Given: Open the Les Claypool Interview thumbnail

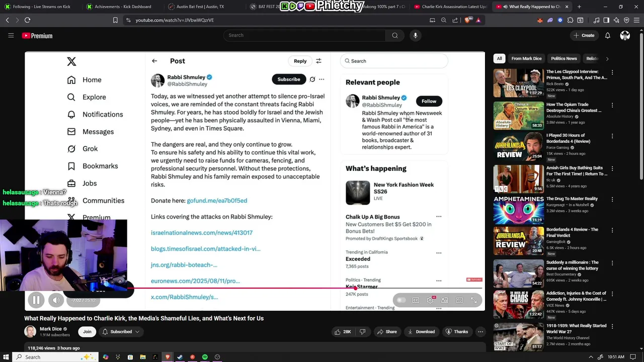Looking at the screenshot, I should [518, 83].
